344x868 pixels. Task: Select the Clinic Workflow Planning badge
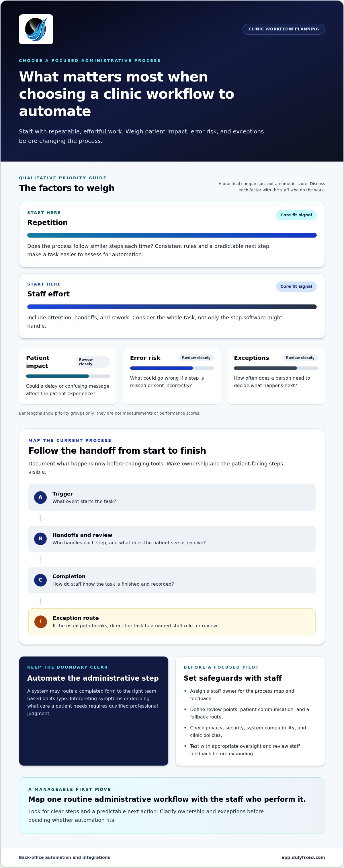pyautogui.click(x=284, y=29)
